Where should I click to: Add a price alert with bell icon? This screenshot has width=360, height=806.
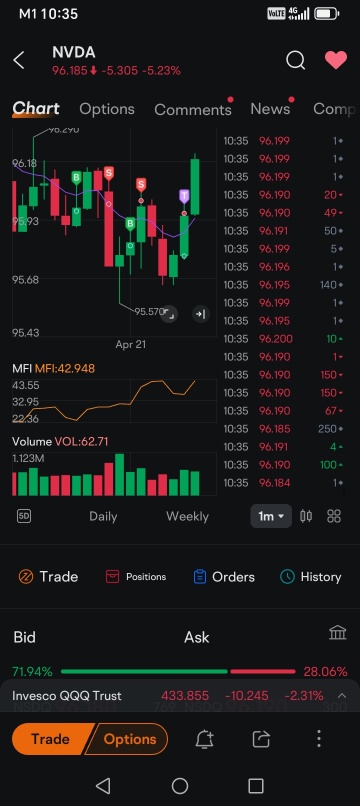click(205, 739)
